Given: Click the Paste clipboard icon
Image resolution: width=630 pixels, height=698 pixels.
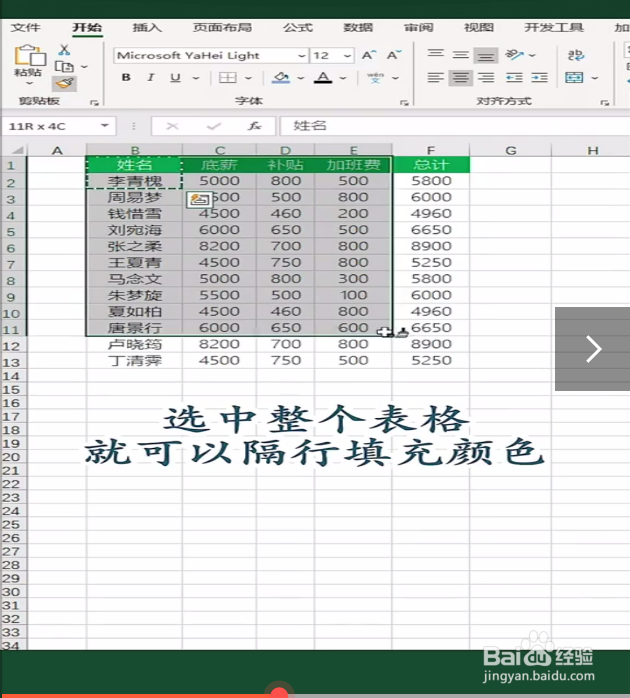Looking at the screenshot, I should [29, 56].
